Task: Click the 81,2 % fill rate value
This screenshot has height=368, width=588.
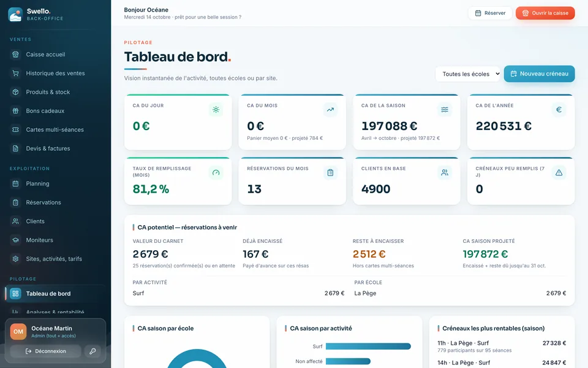Action: point(151,189)
